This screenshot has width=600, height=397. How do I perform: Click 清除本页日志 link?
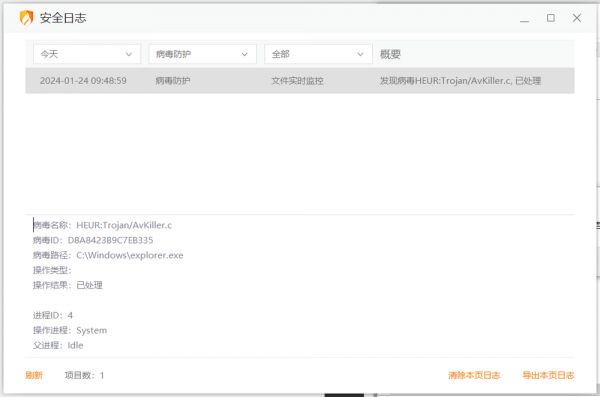474,375
